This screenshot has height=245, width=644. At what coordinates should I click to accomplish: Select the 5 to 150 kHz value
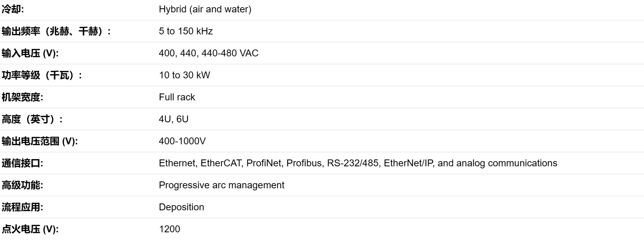tap(186, 31)
